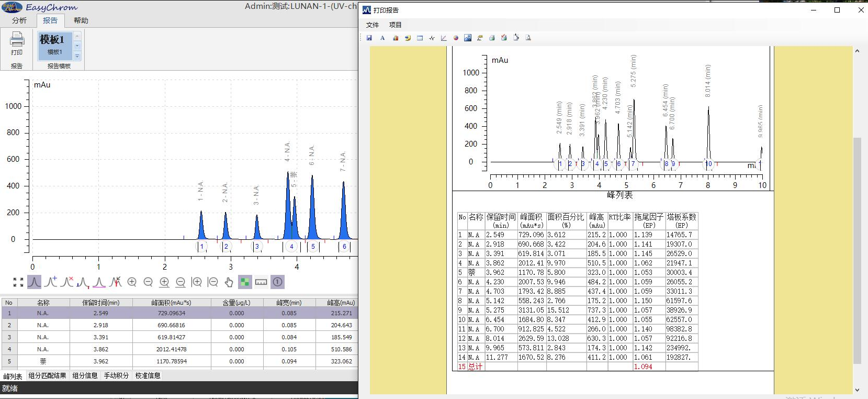Click peak area cell 2012.41478

coord(171,349)
